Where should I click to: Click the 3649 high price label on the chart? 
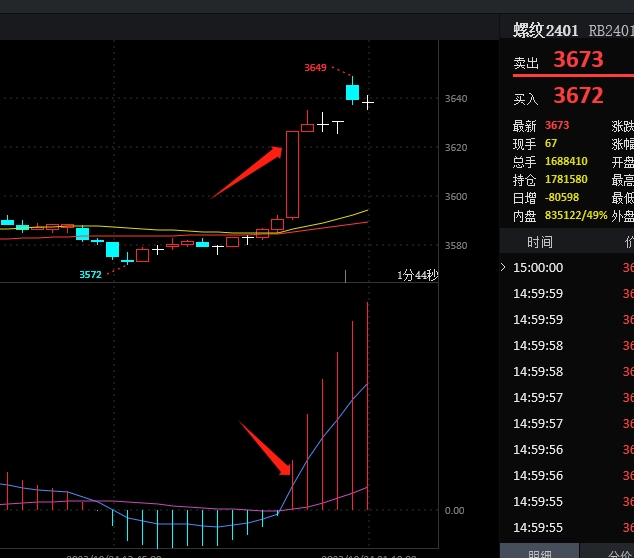[315, 68]
